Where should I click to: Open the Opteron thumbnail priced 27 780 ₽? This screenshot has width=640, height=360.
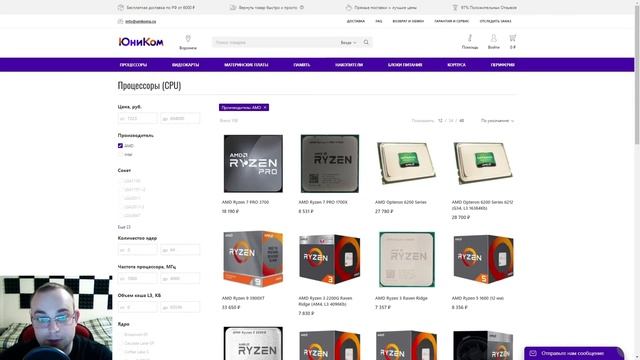(x=407, y=163)
